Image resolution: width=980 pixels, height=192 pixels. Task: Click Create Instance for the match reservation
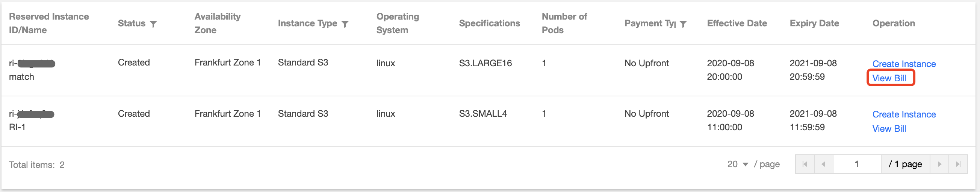click(904, 64)
